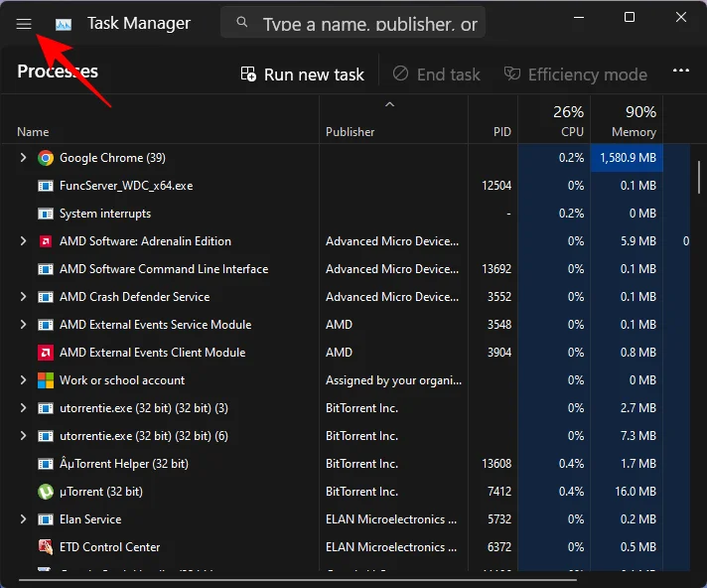This screenshot has height=588, width=707.
Task: Click utorrentie.exe (6) process icon
Action: point(46,436)
